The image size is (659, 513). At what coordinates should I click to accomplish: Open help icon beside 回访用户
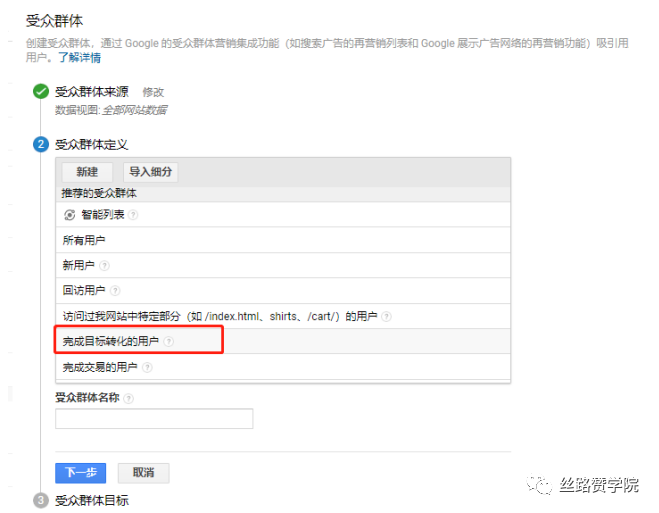pos(115,291)
